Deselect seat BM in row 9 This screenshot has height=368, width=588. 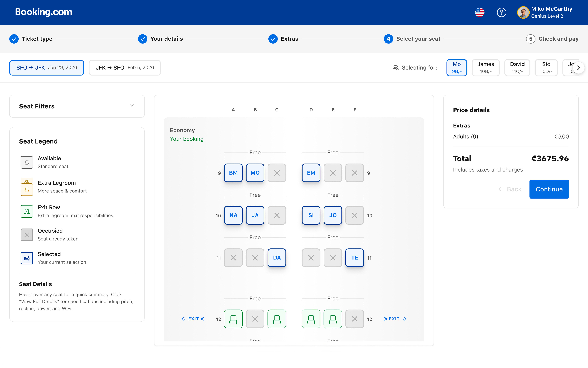[233, 173]
